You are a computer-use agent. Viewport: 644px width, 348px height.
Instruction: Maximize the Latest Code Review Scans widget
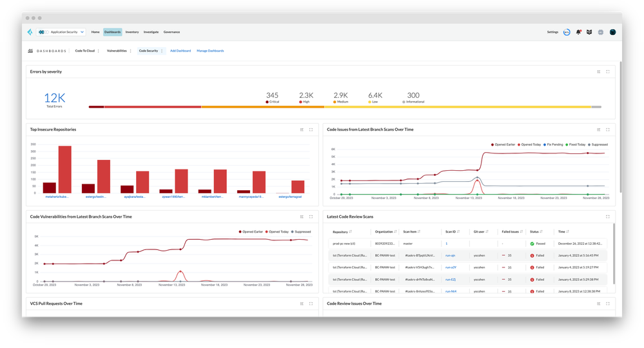[x=608, y=217]
